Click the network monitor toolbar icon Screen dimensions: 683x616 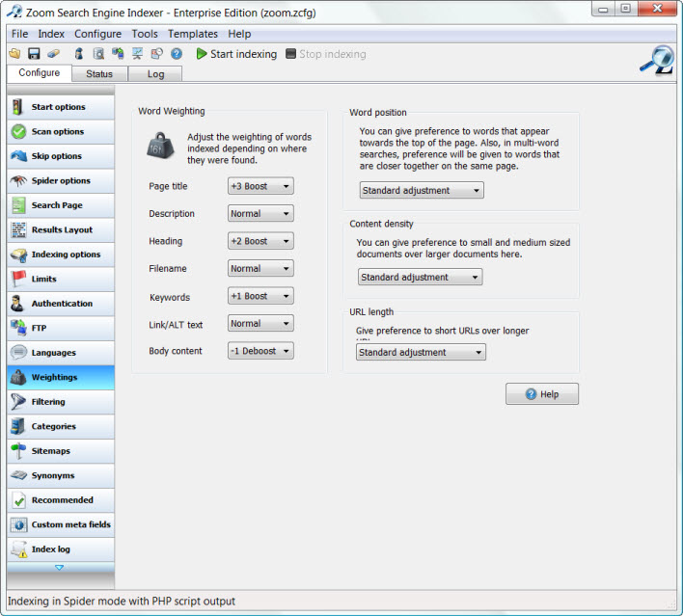[137, 54]
